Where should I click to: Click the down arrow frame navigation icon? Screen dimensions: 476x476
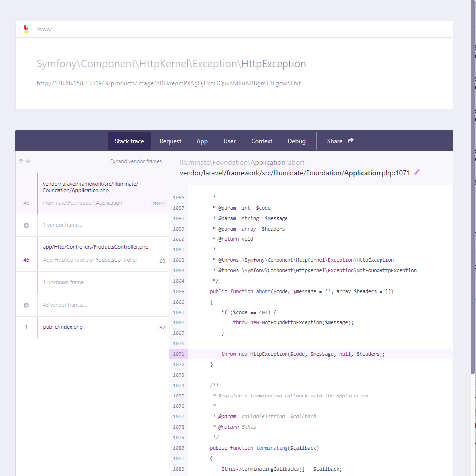tap(28, 161)
